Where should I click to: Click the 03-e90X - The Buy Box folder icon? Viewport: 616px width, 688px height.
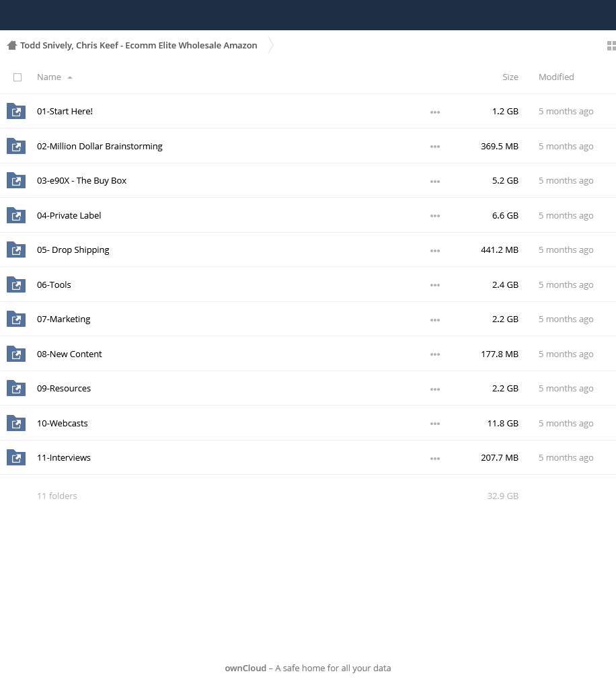click(x=16, y=180)
